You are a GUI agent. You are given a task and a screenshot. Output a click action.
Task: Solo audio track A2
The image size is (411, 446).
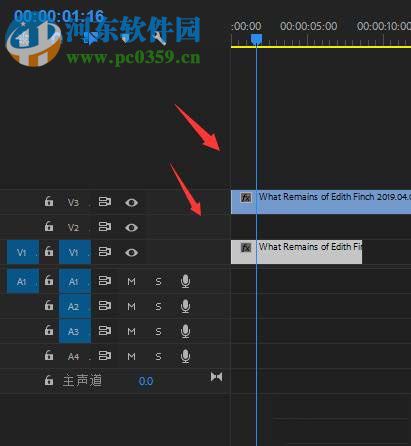pyautogui.click(x=158, y=307)
